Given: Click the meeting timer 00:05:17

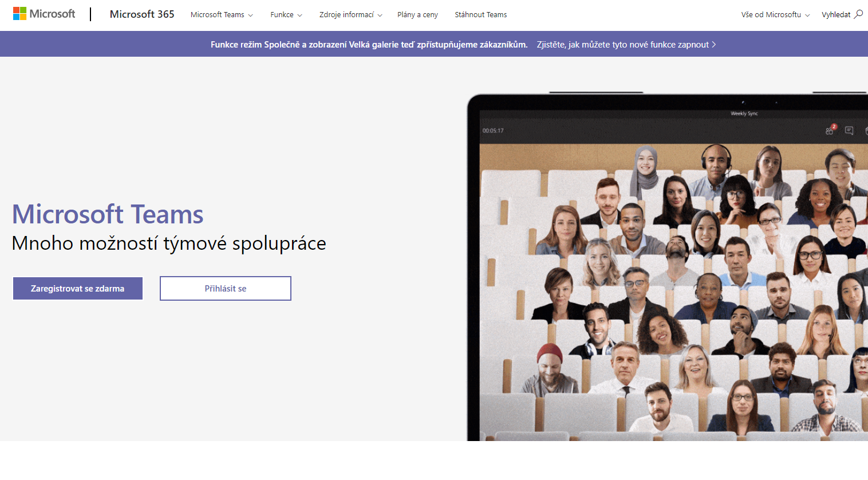Looking at the screenshot, I should coord(493,131).
